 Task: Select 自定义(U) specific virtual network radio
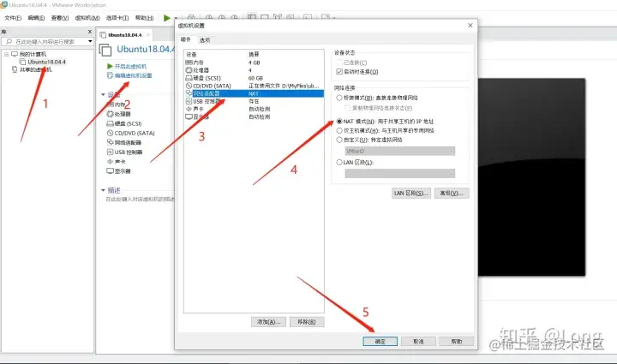point(339,140)
